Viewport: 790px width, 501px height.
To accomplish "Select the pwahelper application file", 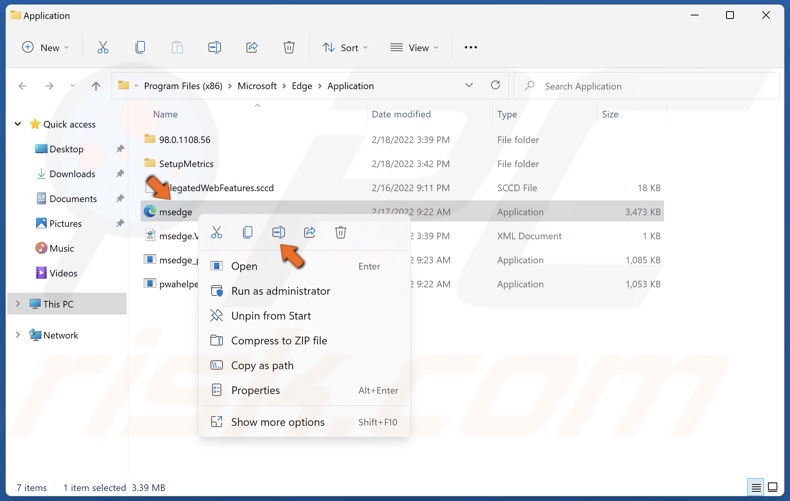I will (x=171, y=284).
